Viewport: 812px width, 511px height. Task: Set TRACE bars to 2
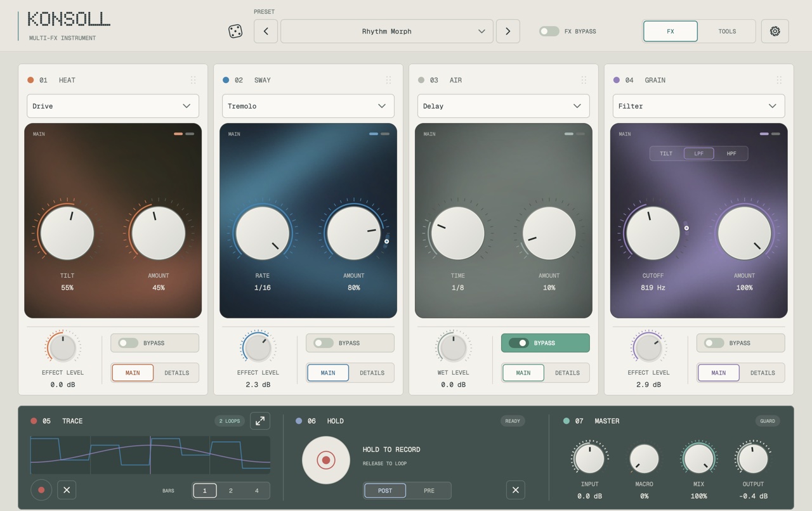tap(230, 491)
